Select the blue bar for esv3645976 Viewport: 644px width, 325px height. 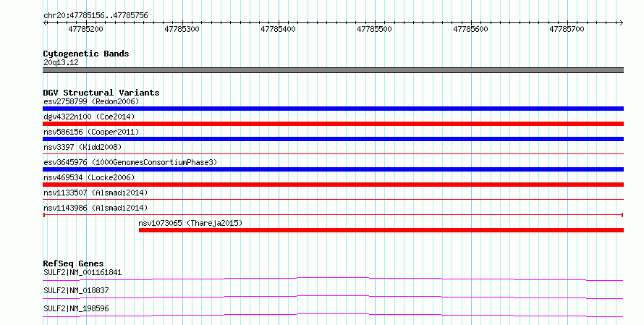click(x=333, y=169)
